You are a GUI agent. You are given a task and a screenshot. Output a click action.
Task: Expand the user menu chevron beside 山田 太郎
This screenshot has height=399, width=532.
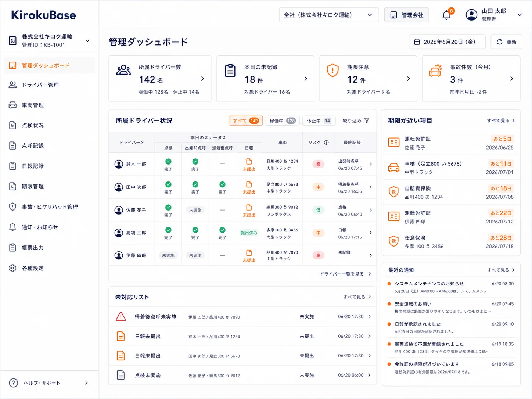pyautogui.click(x=520, y=15)
